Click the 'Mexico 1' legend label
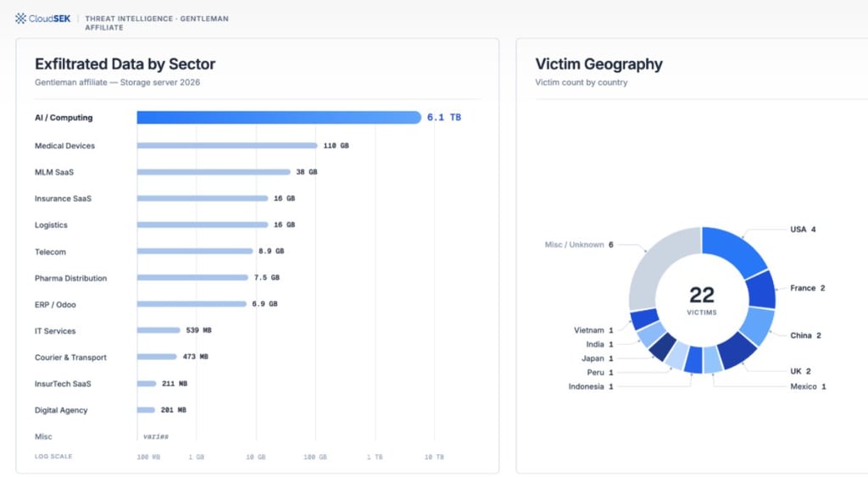This screenshot has height=477, width=868. [x=808, y=387]
